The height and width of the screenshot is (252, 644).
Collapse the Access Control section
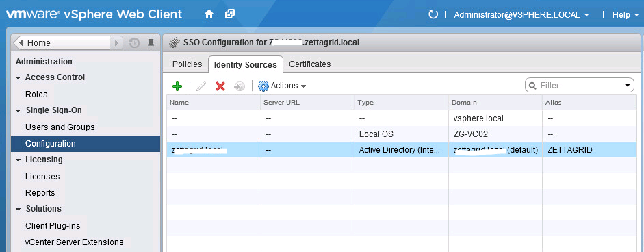tap(18, 77)
